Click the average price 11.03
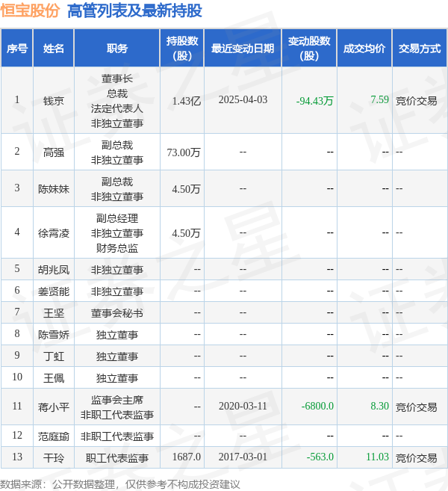The width and height of the screenshot is (448, 491). click(377, 457)
